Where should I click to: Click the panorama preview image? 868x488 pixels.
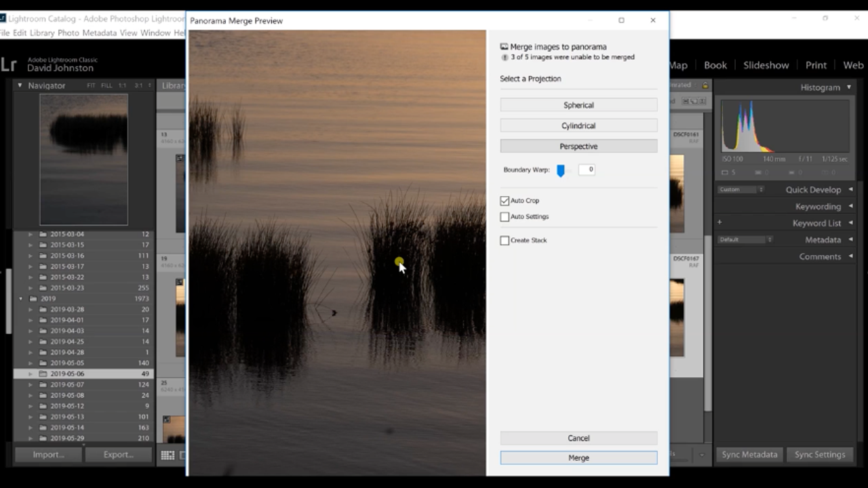pos(337,253)
